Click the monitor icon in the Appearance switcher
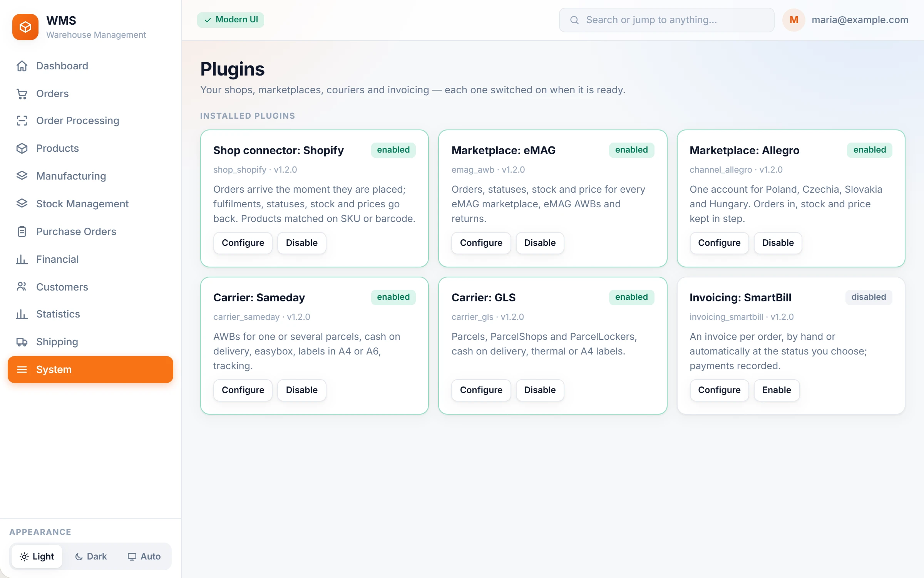The height and width of the screenshot is (578, 924). tap(132, 556)
